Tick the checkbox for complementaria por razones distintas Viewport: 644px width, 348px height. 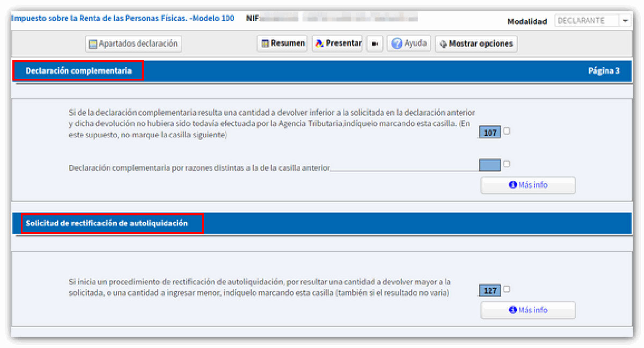pyautogui.click(x=507, y=163)
